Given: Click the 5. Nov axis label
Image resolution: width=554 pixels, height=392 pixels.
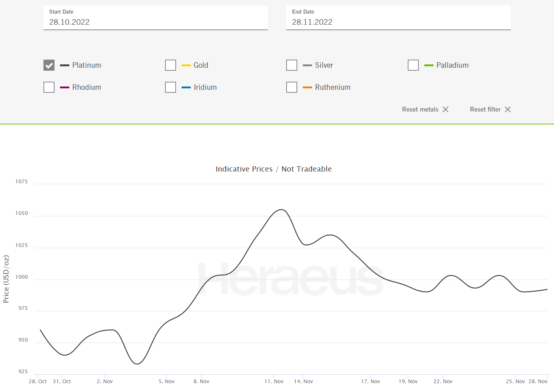Looking at the screenshot, I should pos(166,381).
